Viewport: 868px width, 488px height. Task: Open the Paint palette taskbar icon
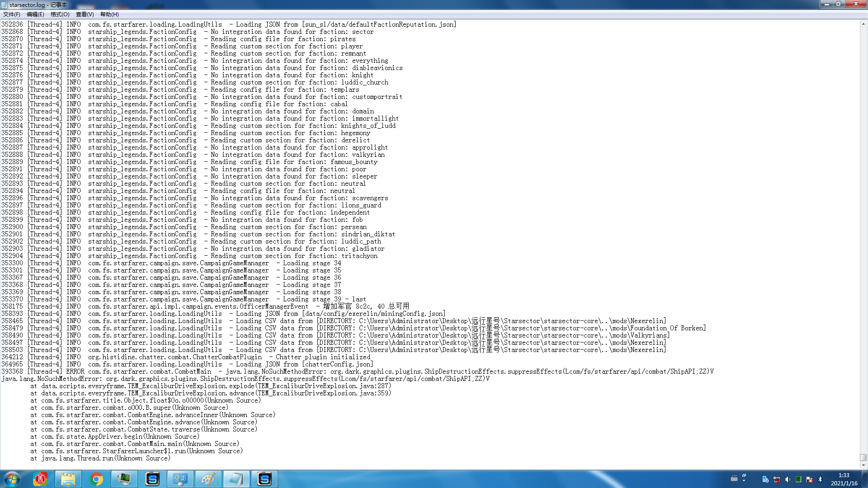pyautogui.click(x=208, y=479)
